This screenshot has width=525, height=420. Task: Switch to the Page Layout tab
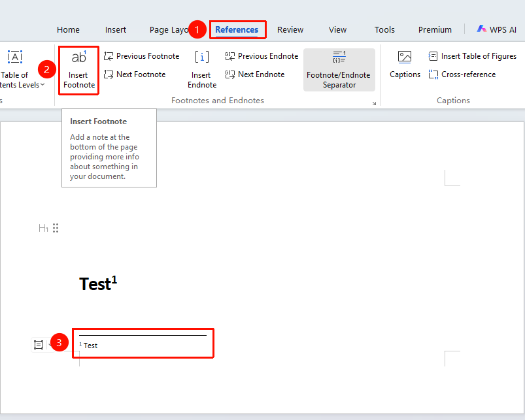169,30
